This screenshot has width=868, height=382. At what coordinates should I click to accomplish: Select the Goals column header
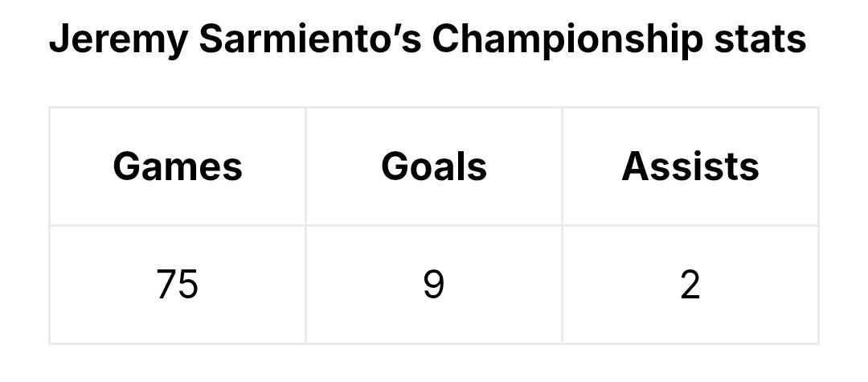point(434,166)
